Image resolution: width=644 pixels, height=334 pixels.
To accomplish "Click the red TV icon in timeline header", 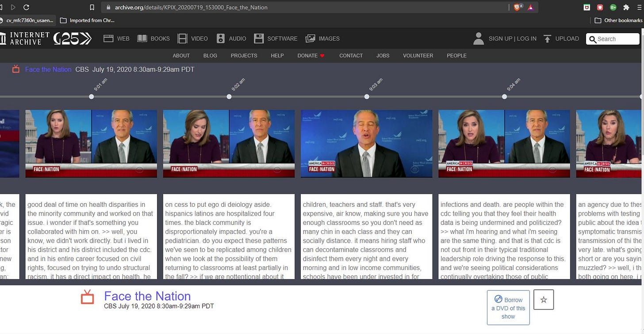I will pos(16,69).
